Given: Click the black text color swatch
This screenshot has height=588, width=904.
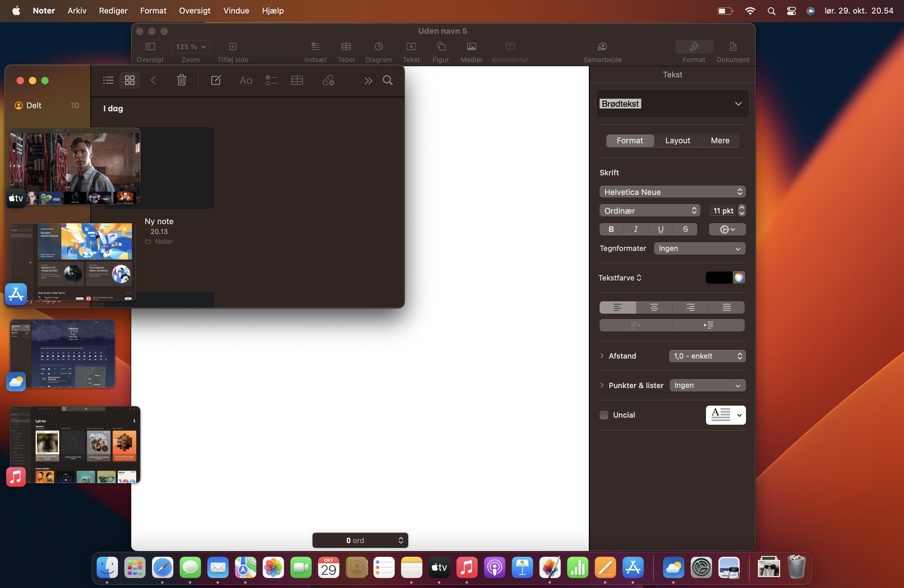Looking at the screenshot, I should click(719, 277).
